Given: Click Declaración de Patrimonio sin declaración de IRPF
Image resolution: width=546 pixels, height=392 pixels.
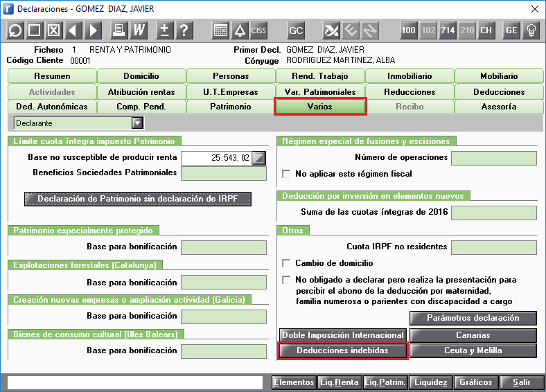Looking at the screenshot, I should (x=138, y=199).
